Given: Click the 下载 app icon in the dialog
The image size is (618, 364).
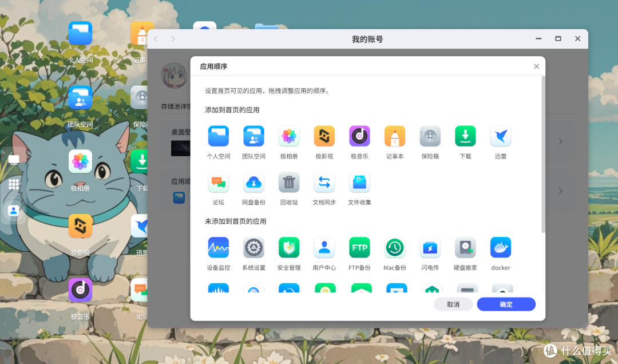Looking at the screenshot, I should pos(465,136).
